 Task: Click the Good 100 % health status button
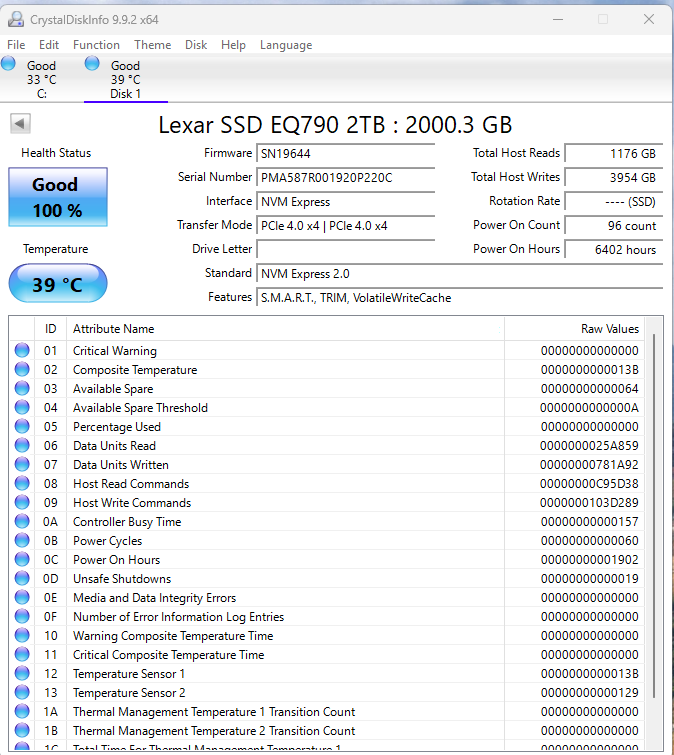58,197
